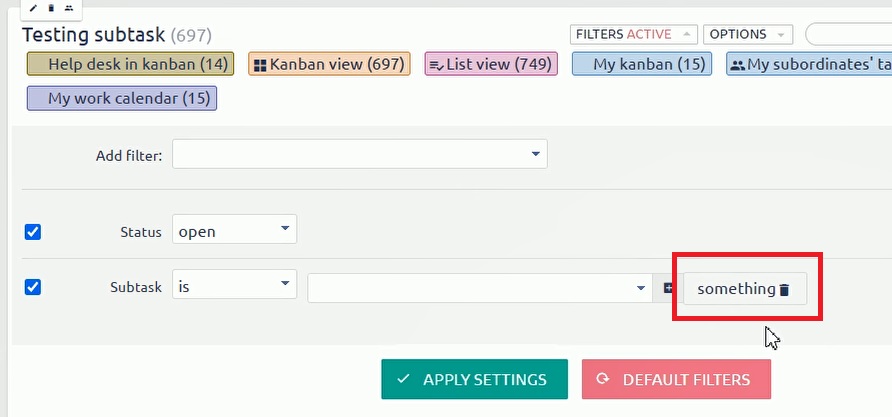Collapse the Filters Active panel
Viewport: 892px width, 417px height.
[x=634, y=34]
